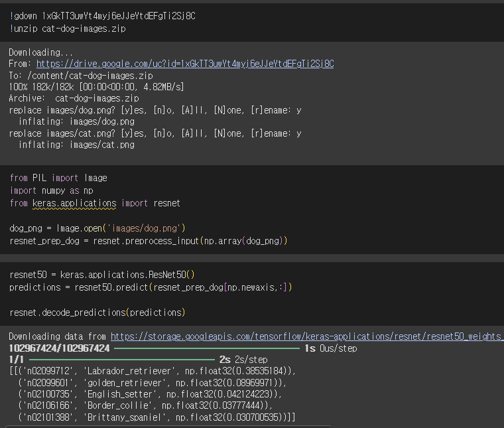The image size is (504, 428).
Task: Click 'inflating: images/cat.png' output line
Action: pyautogui.click(x=76, y=145)
